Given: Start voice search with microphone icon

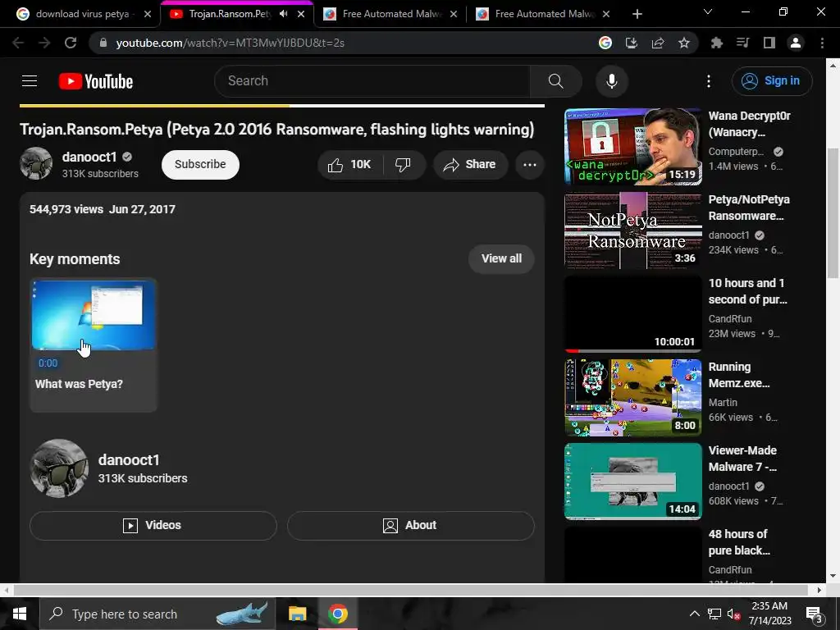Looking at the screenshot, I should [612, 81].
